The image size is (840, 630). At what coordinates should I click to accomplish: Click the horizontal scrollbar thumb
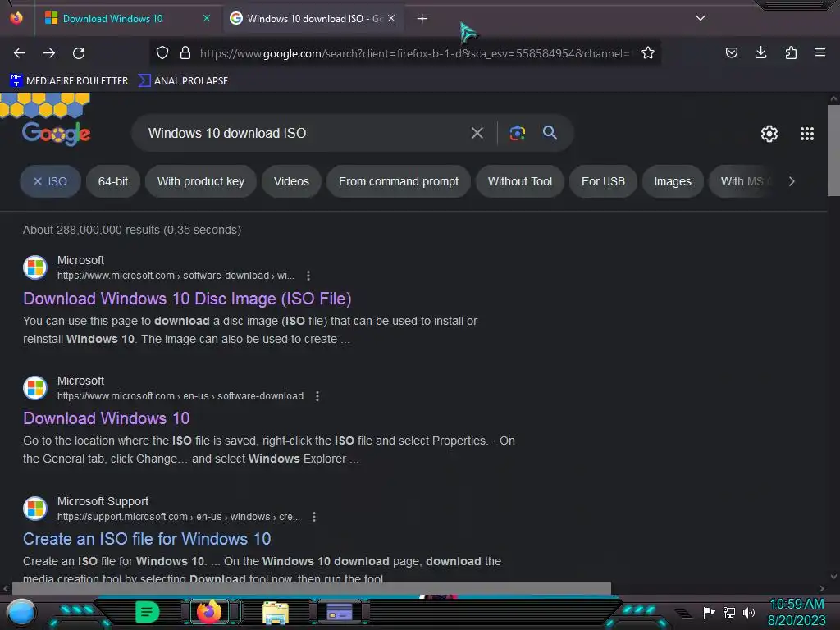pyautogui.click(x=311, y=588)
